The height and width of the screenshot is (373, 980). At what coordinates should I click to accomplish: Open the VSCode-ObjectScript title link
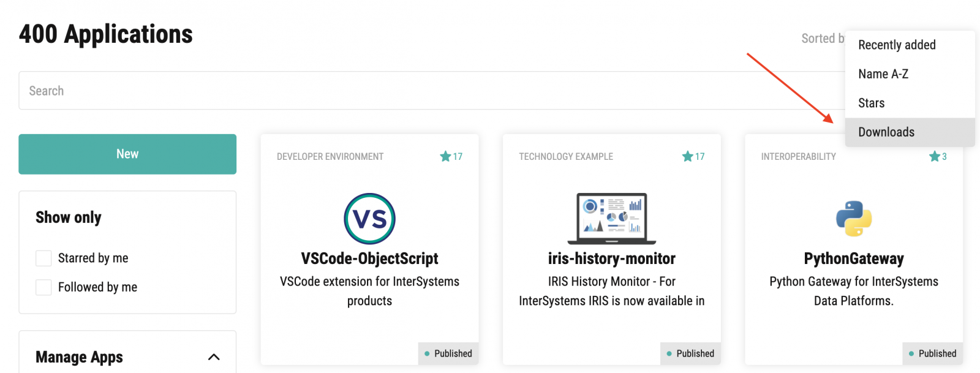pos(369,258)
